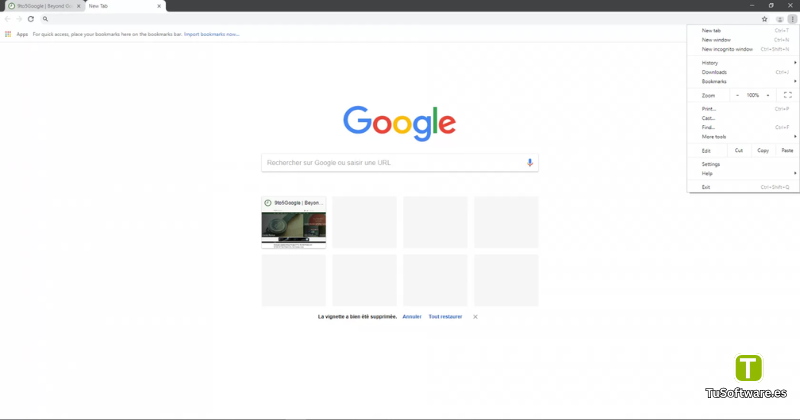Choose Find... in the menu
Viewport: 800px width, 420px height.
click(743, 127)
